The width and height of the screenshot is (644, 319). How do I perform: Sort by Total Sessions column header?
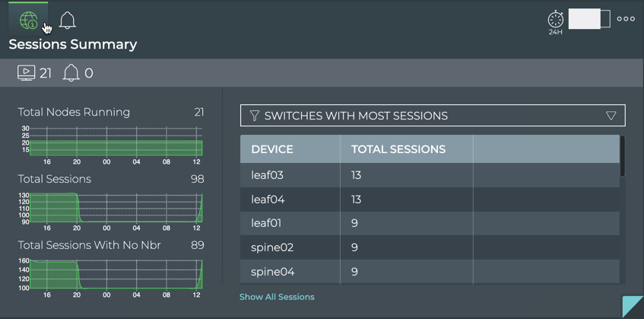(x=398, y=149)
